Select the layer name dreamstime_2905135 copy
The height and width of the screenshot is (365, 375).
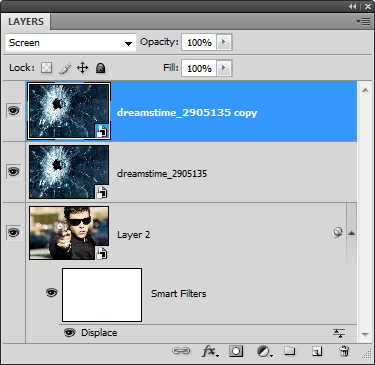click(x=187, y=113)
